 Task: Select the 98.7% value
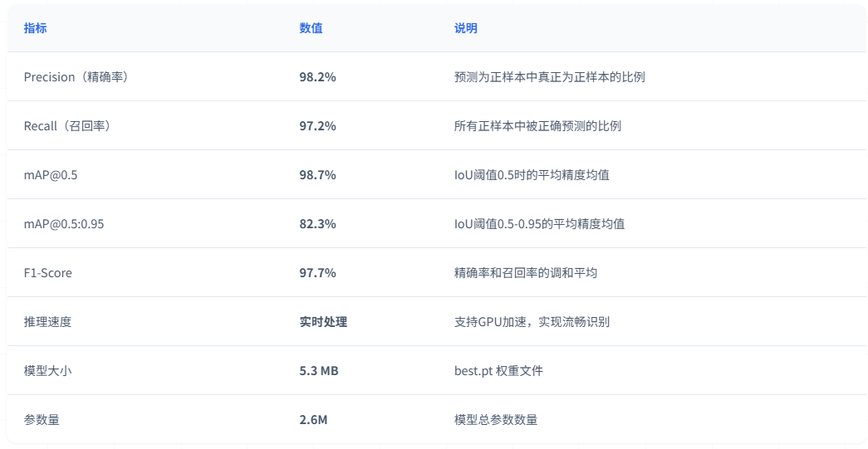[318, 175]
